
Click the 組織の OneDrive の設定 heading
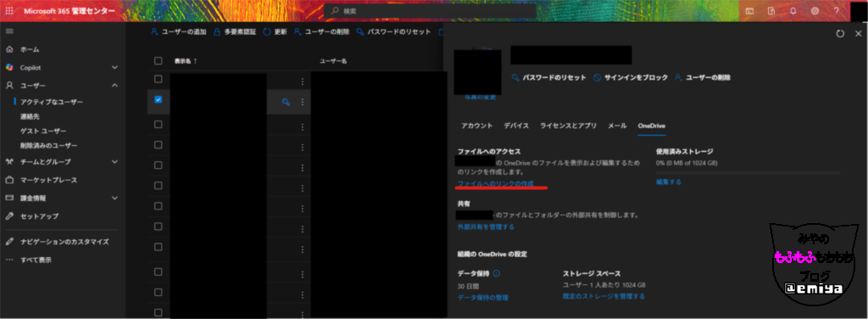click(492, 255)
